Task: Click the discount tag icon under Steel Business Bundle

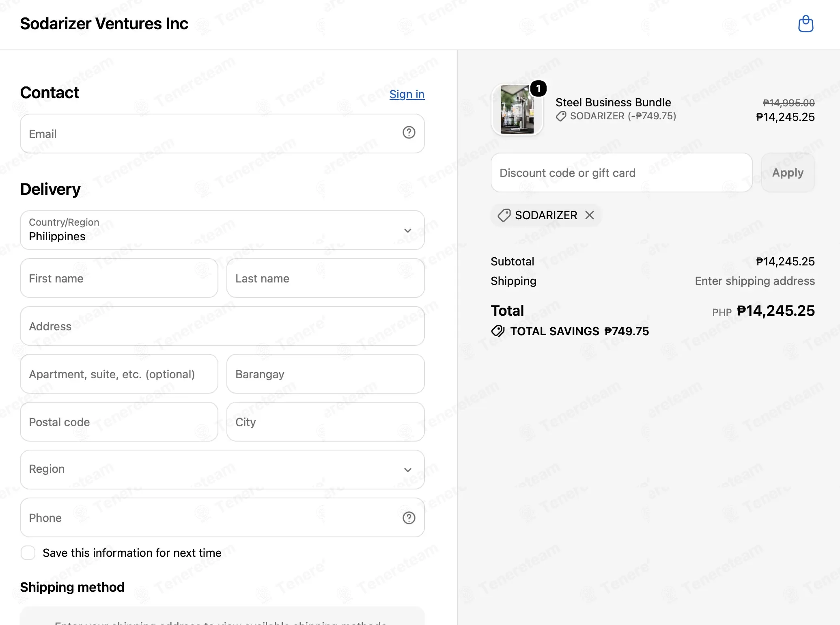Action: click(561, 116)
